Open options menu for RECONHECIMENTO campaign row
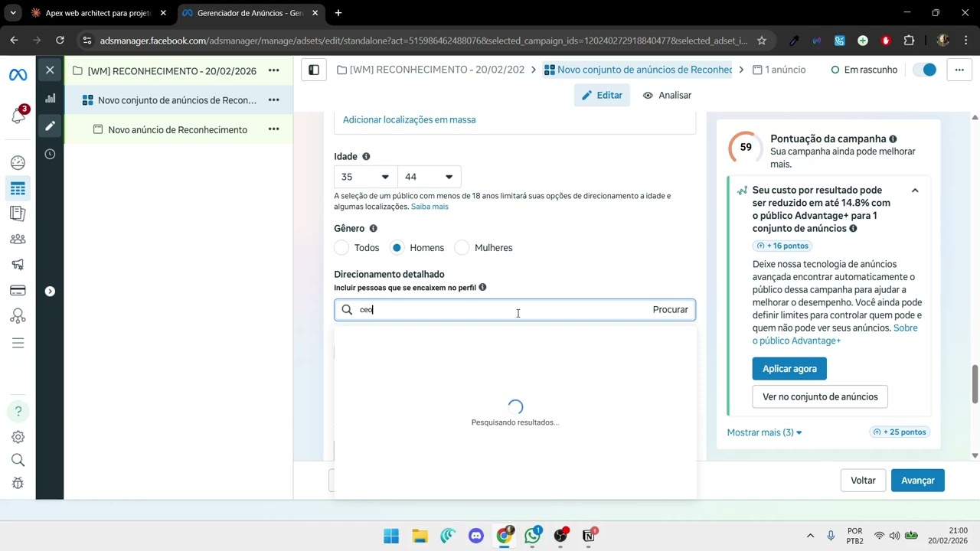The width and height of the screenshot is (980, 551). click(273, 70)
